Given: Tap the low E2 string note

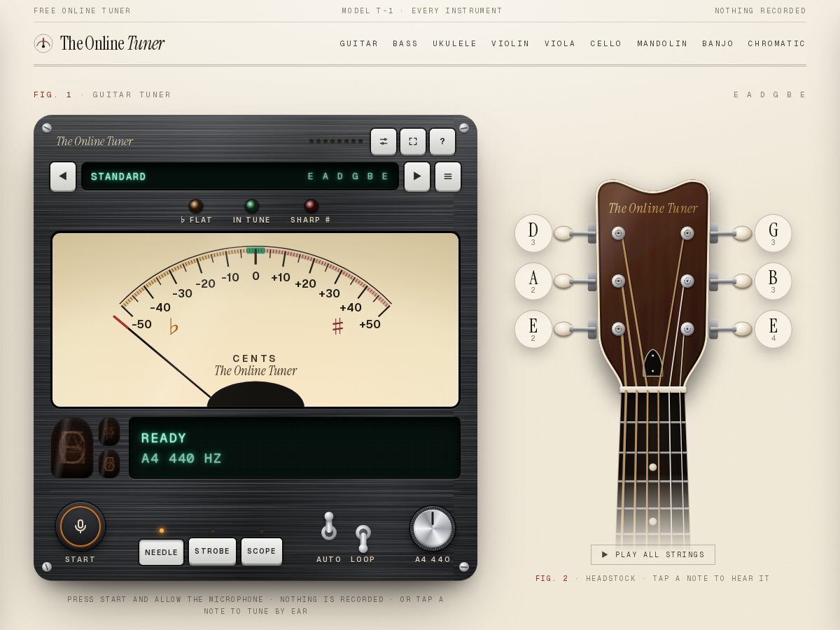Looking at the screenshot, I should [533, 328].
